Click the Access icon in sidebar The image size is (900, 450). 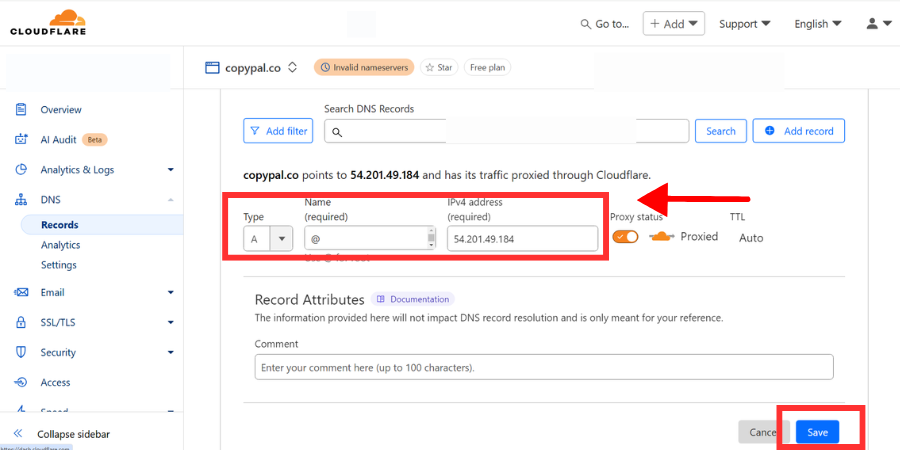point(21,382)
